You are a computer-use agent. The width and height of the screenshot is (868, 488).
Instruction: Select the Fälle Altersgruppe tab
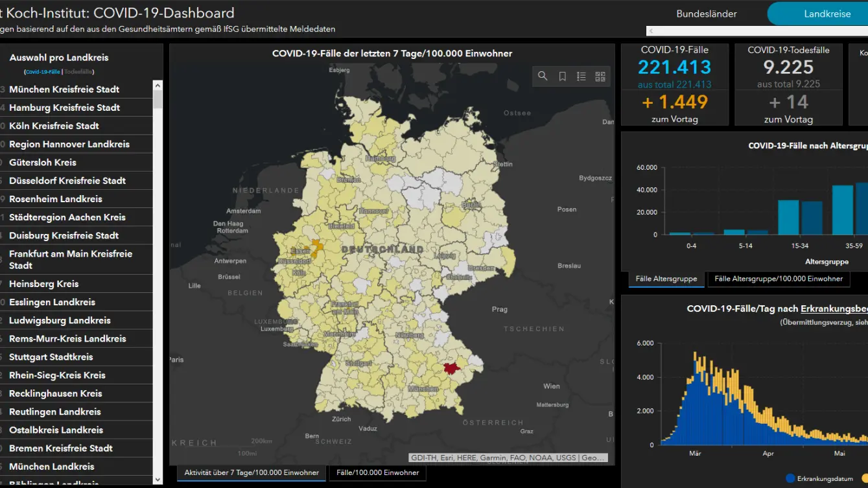[x=666, y=279]
